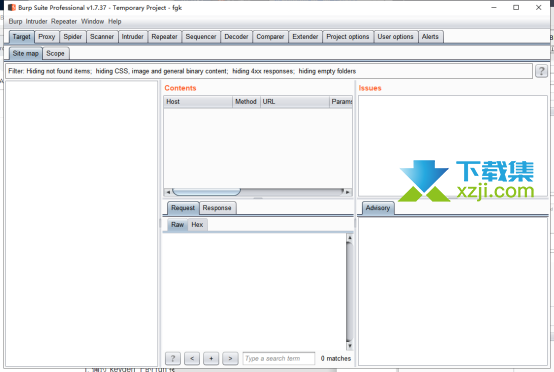Screen dimensions: 554x372
Task: Click the request pane scroll up arrow
Action: click(x=349, y=238)
